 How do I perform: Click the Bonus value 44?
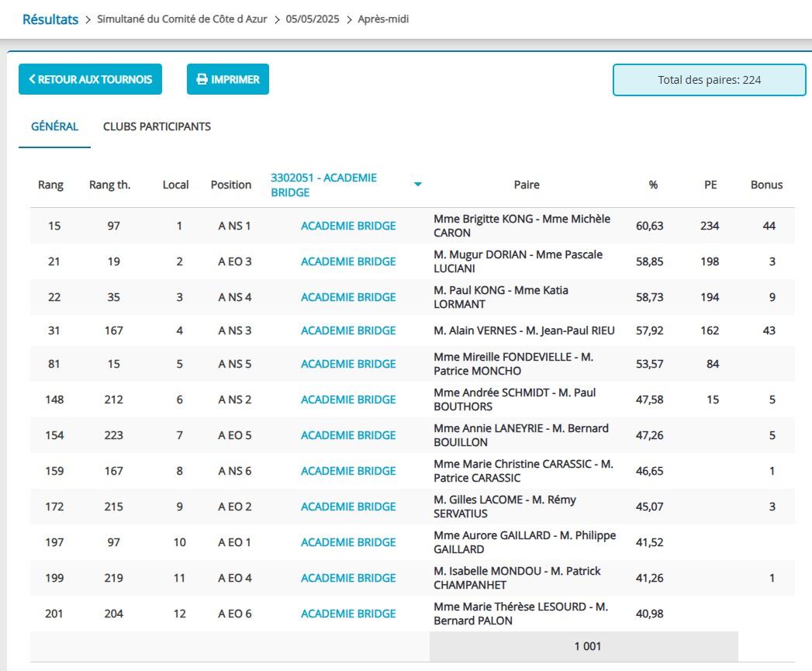(769, 226)
